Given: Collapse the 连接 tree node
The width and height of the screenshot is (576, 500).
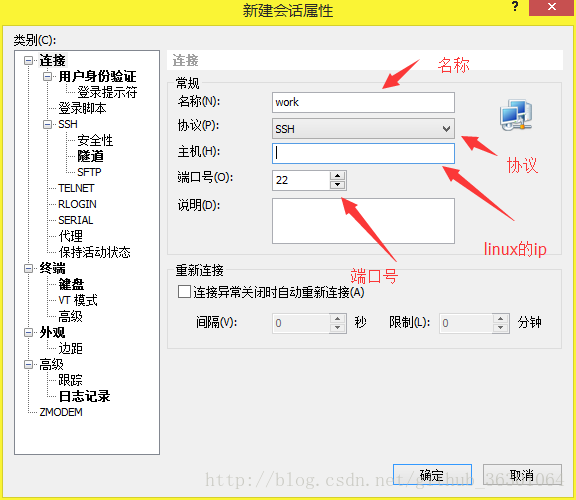Looking at the screenshot, I should pos(28,60).
